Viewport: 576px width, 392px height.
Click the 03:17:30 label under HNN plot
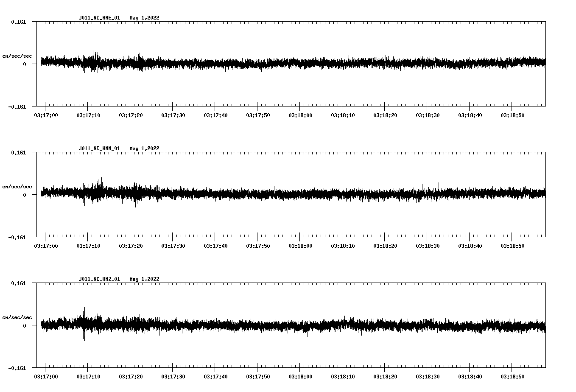coord(173,246)
